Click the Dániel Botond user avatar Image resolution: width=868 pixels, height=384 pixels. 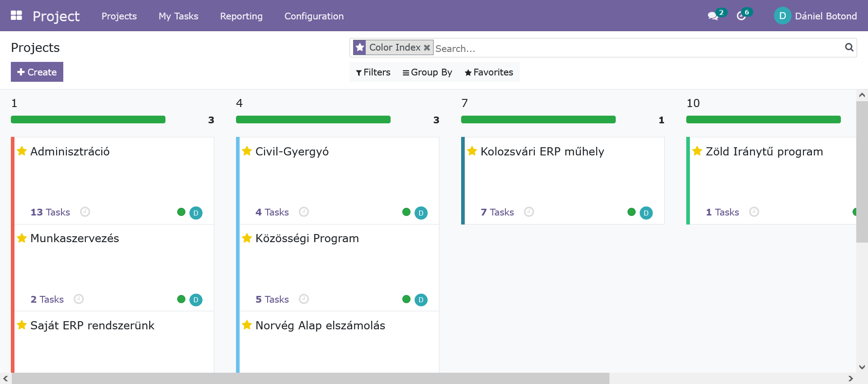(782, 16)
